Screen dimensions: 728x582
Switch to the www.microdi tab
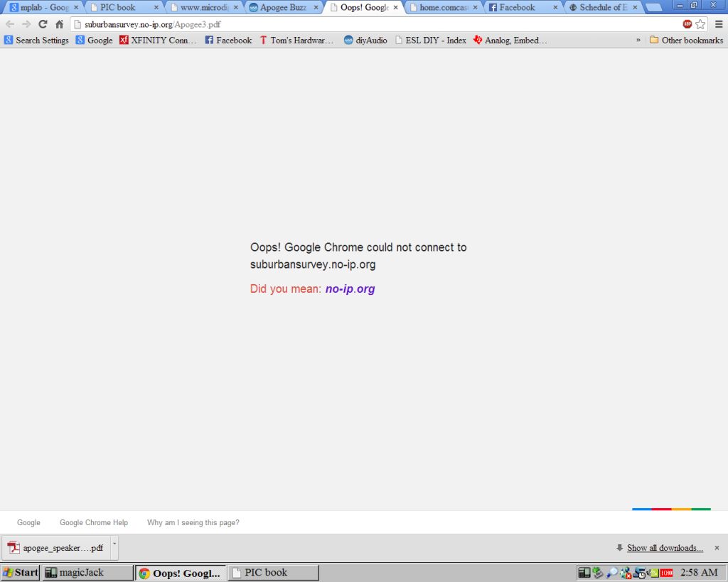tap(204, 7)
